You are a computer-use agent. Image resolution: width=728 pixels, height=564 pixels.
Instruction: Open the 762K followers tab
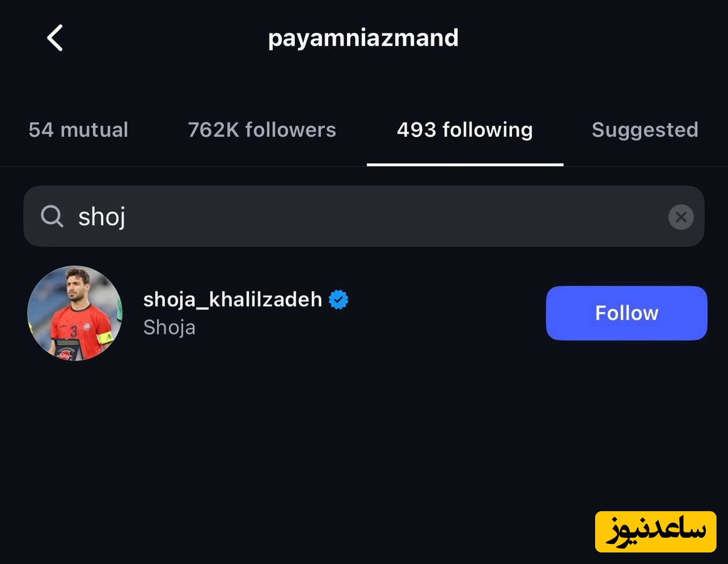click(x=261, y=130)
